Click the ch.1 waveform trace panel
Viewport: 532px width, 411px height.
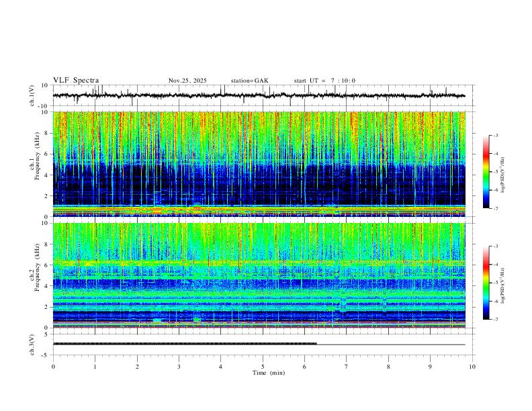[263, 95]
